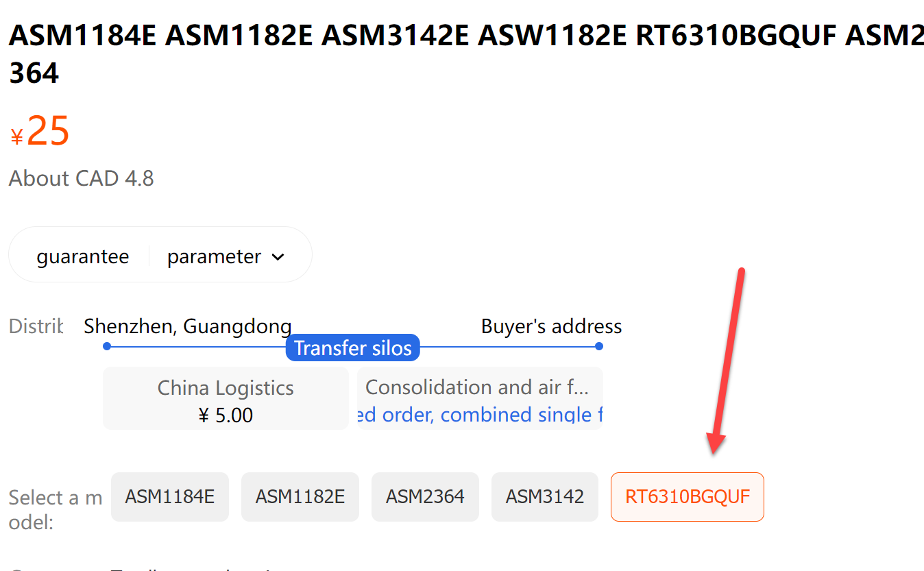Click the orange yen currency symbol
This screenshot has height=571, width=924.
(17, 137)
